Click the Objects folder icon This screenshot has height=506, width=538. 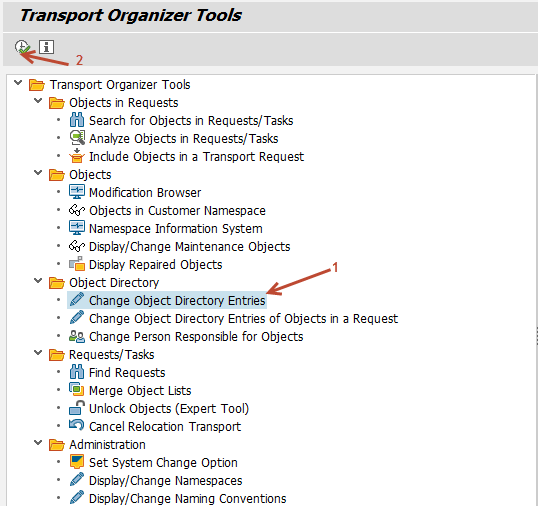pyautogui.click(x=57, y=175)
